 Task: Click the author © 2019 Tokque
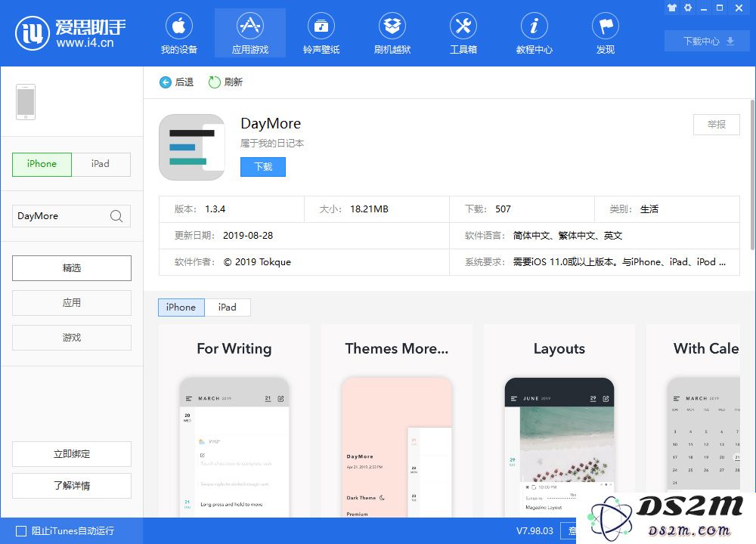pyautogui.click(x=258, y=262)
